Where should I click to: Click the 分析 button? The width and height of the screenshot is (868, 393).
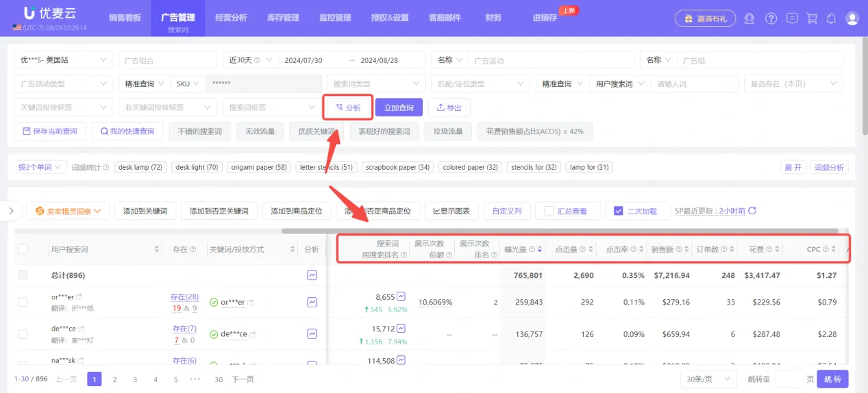tap(348, 107)
